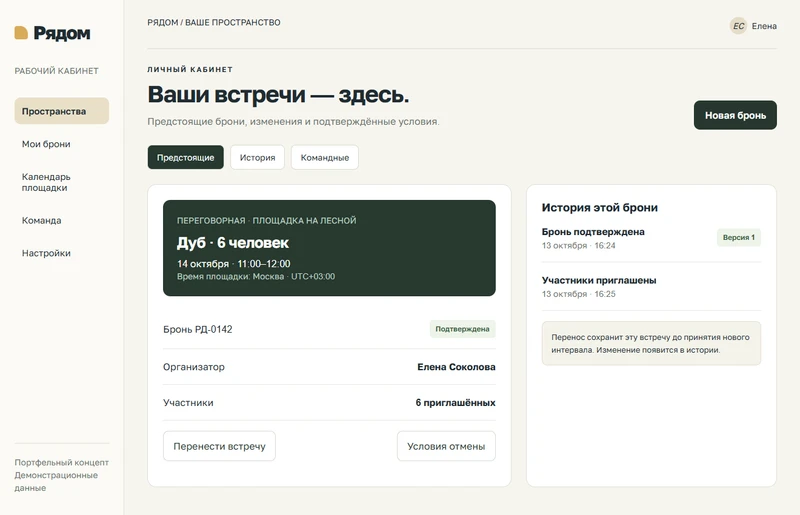Open the Елена user avatar
The image size is (800, 515).
[738, 26]
